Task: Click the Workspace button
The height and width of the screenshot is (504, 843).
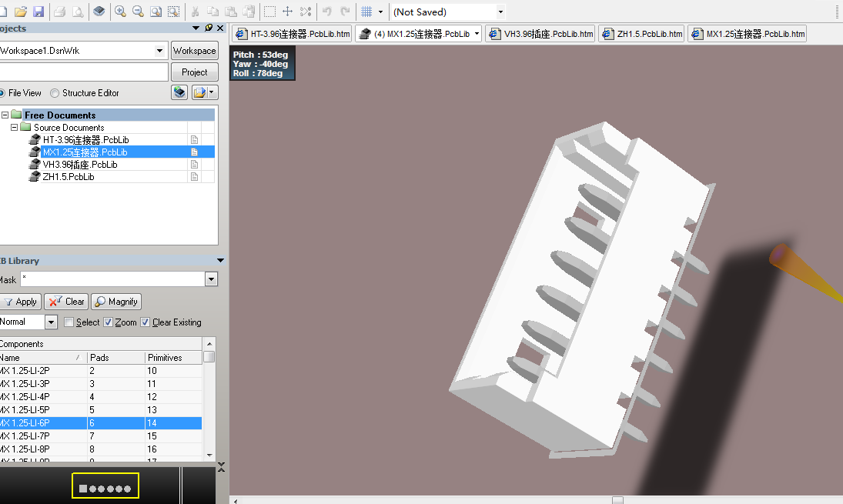Action: coord(194,51)
